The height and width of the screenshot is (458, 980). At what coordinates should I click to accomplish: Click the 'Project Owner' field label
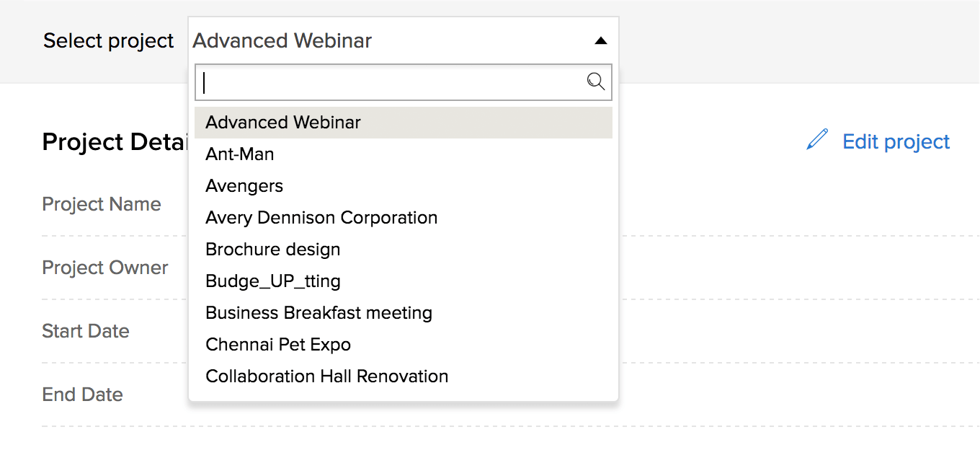click(x=105, y=268)
